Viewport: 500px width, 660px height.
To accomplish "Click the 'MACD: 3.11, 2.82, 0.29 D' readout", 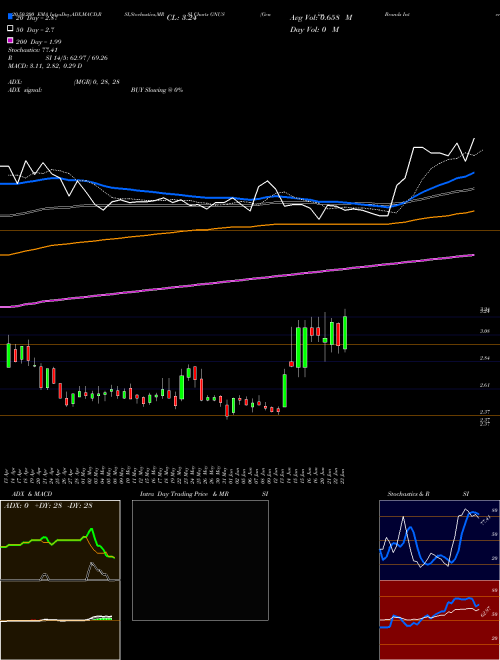I will point(45,66).
